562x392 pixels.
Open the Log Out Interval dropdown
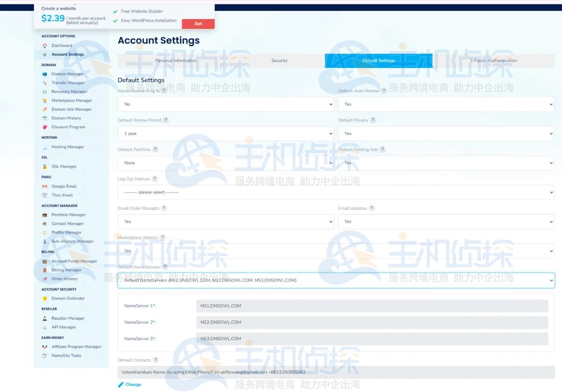pyautogui.click(x=336, y=193)
